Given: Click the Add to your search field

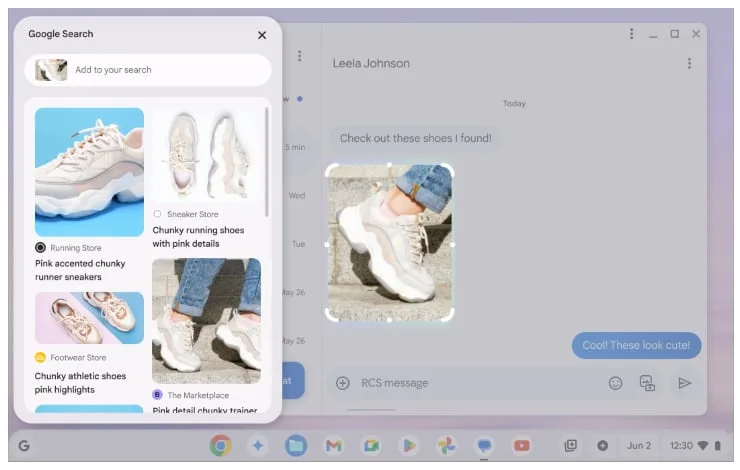Looking at the screenshot, I should pos(148,70).
